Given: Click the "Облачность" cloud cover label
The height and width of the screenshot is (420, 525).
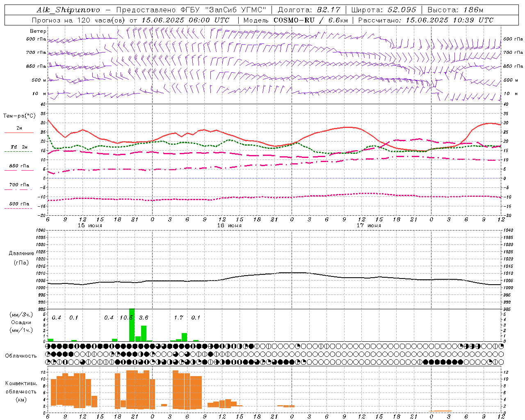Looking at the screenshot, I should coord(21,356).
